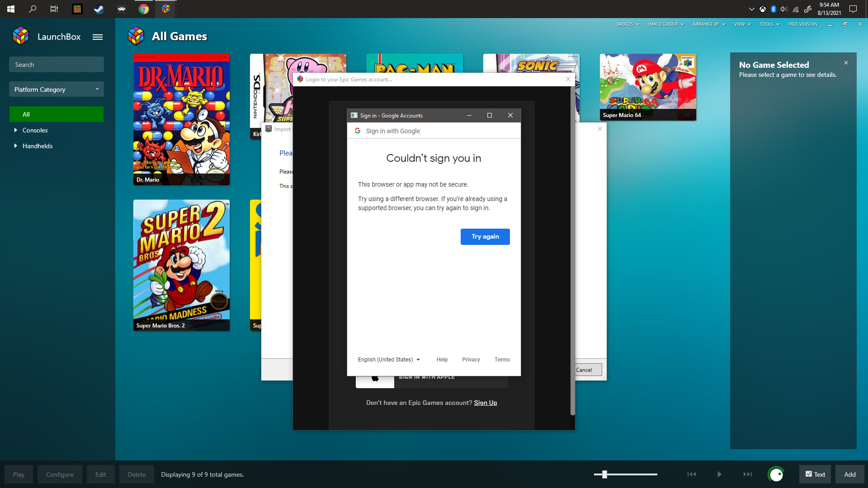Select the All category in sidebar
Screen dimensions: 868x488
click(57, 114)
